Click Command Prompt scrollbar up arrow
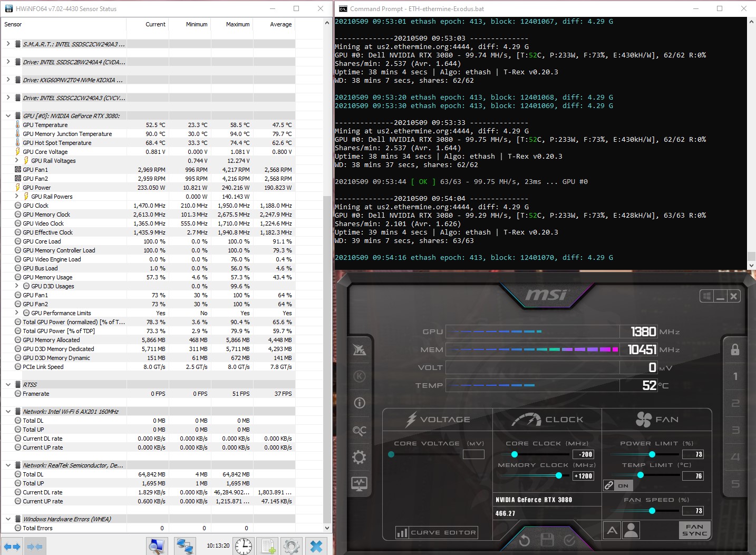 (751, 22)
